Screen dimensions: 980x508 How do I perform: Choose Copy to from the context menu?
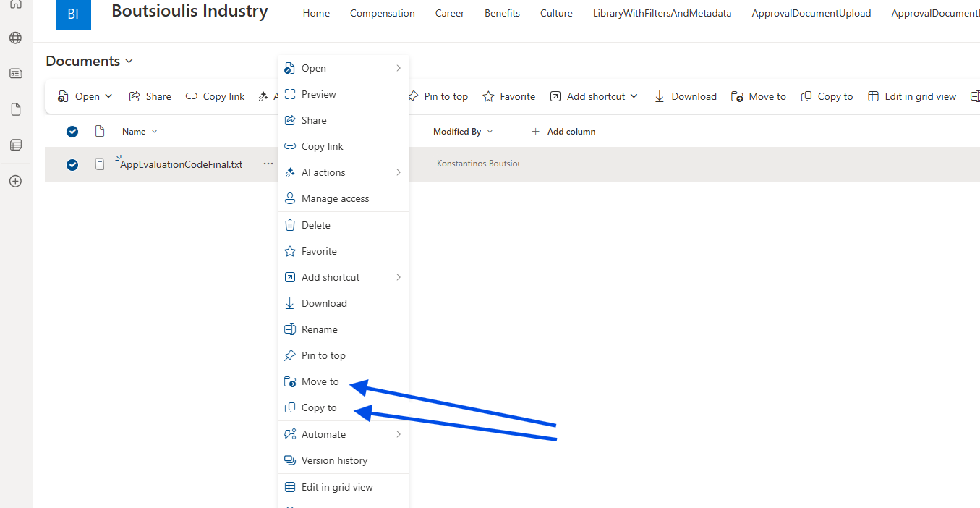click(x=319, y=407)
